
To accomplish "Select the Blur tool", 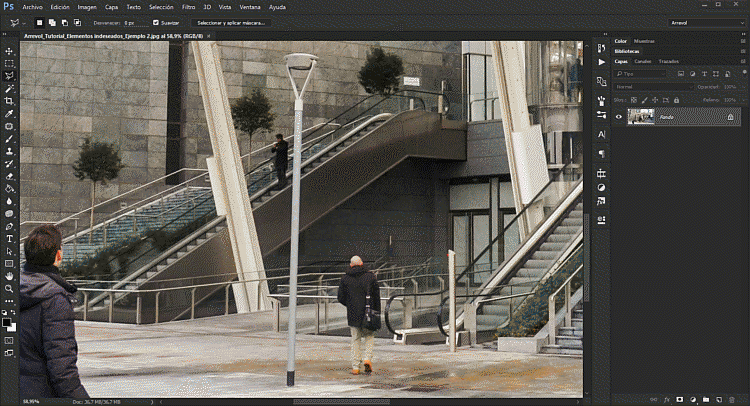I will [x=9, y=201].
